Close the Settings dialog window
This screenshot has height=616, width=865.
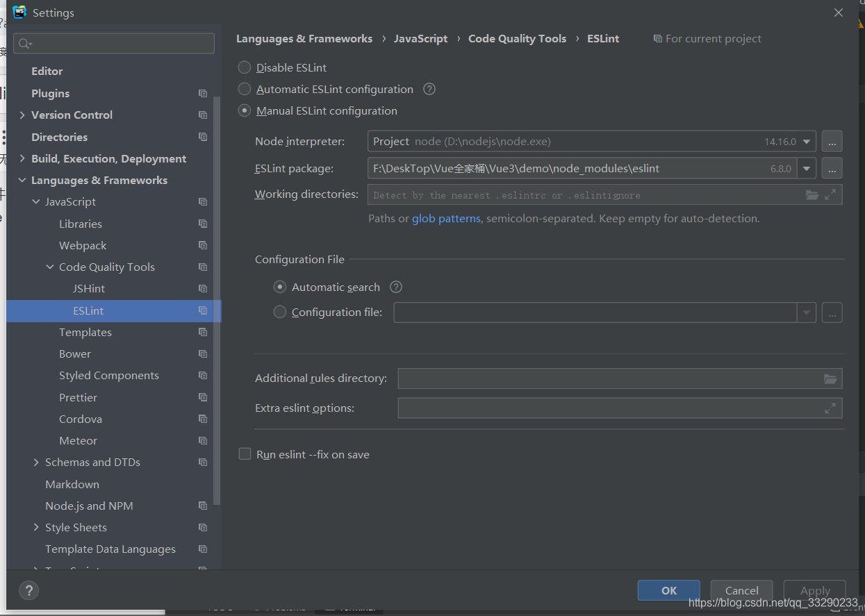pyautogui.click(x=839, y=13)
